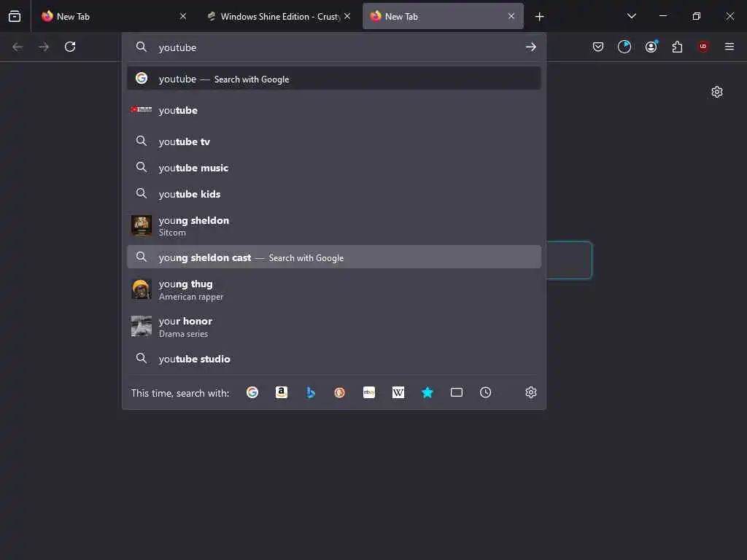
Task: Select "young sheldon" Sitcom suggestion
Action: coord(333,226)
